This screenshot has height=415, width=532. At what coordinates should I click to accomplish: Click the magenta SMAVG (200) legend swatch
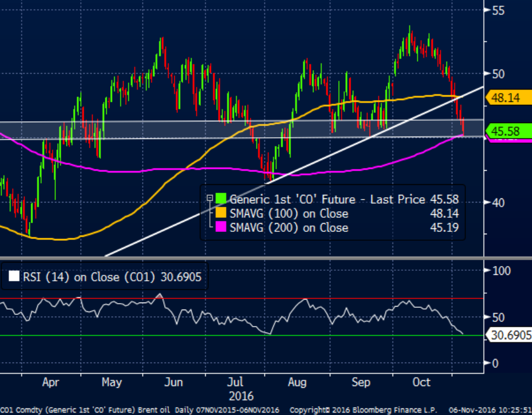[x=220, y=228]
